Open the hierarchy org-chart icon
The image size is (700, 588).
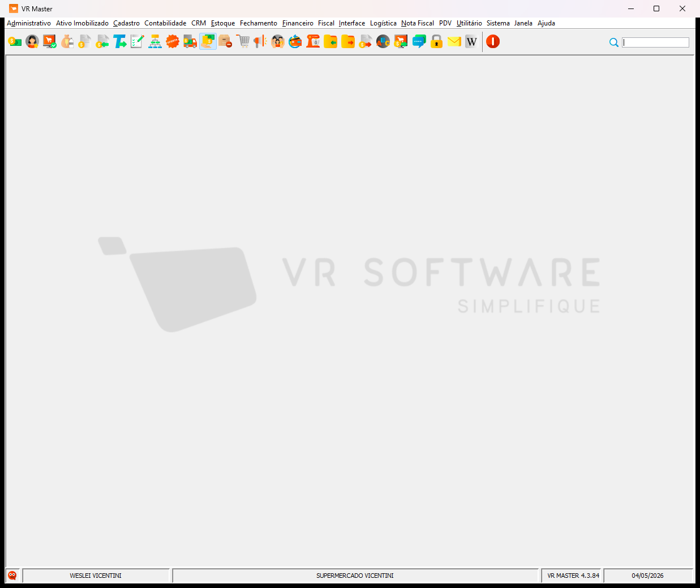pyautogui.click(x=155, y=41)
